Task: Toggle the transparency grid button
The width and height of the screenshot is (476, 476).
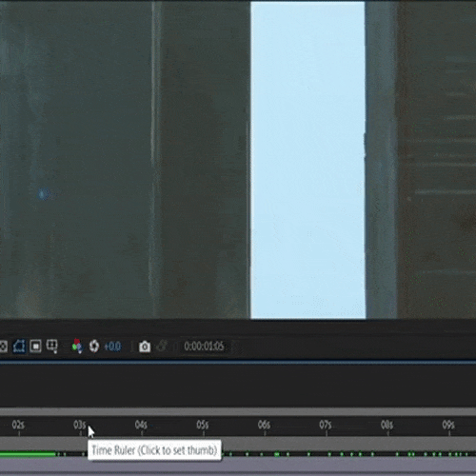Action: (3, 347)
